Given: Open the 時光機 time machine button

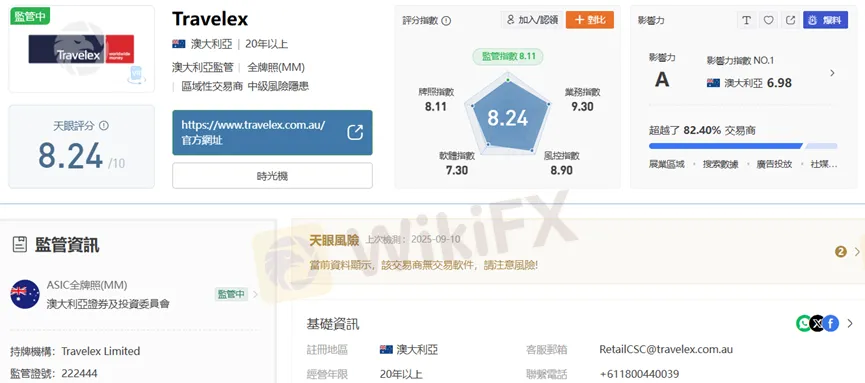Looking at the screenshot, I should click(272, 176).
